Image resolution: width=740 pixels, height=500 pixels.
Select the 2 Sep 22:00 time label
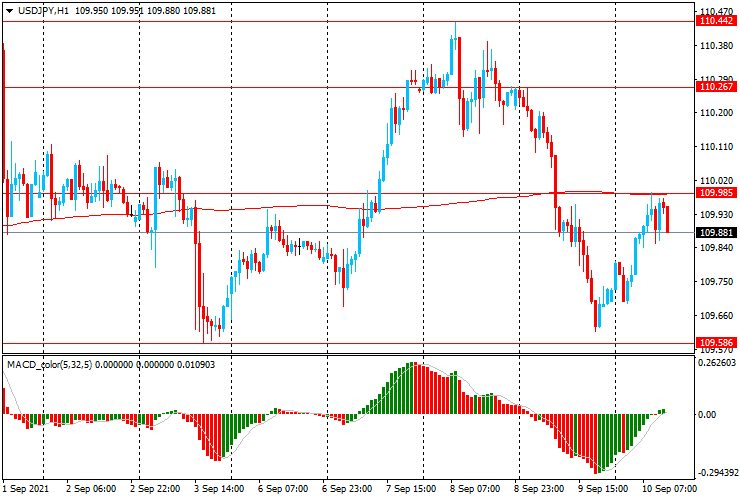click(155, 488)
